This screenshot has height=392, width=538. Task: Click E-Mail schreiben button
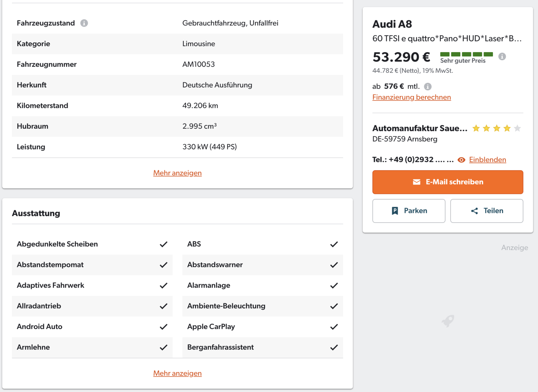[x=448, y=182]
